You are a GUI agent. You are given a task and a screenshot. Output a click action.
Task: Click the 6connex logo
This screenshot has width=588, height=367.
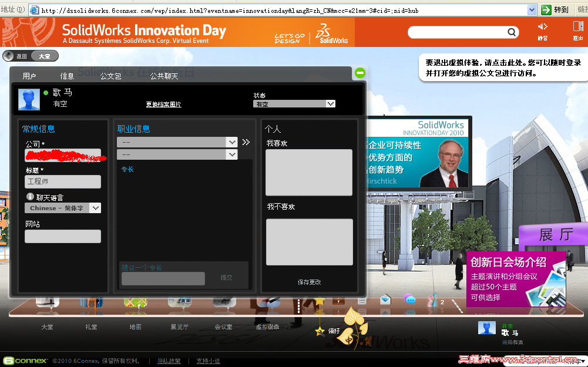(25, 361)
